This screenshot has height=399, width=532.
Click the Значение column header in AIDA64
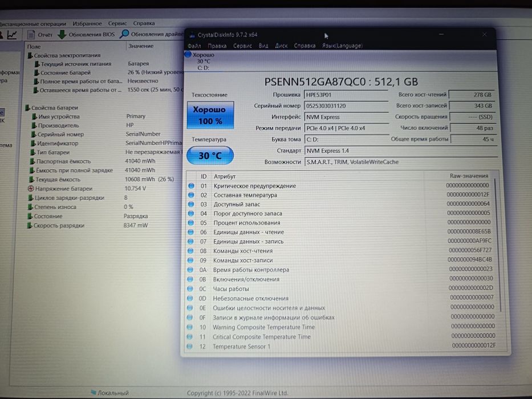141,46
